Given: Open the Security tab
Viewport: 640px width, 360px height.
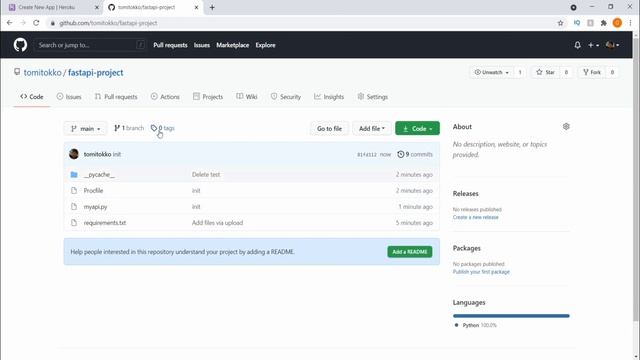Looking at the screenshot, I should pos(286,97).
